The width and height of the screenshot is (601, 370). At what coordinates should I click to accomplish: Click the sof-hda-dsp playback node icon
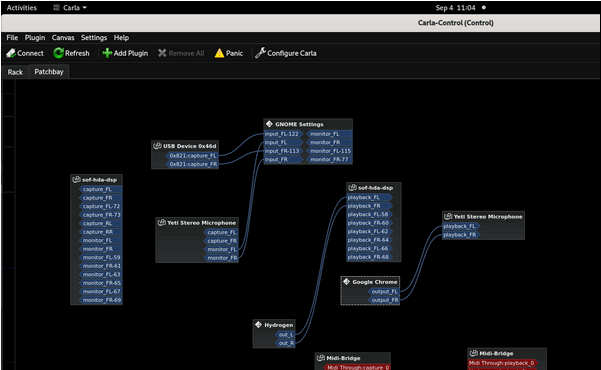pos(352,187)
